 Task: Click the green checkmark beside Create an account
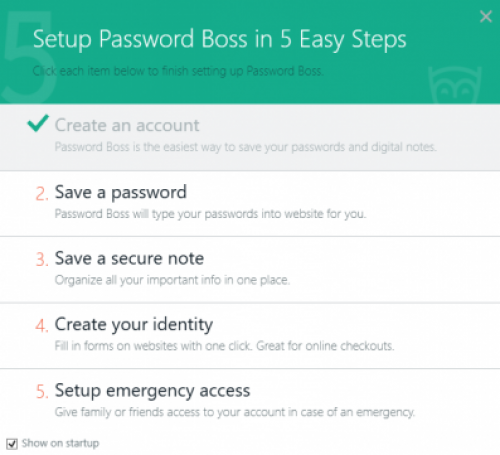38,123
